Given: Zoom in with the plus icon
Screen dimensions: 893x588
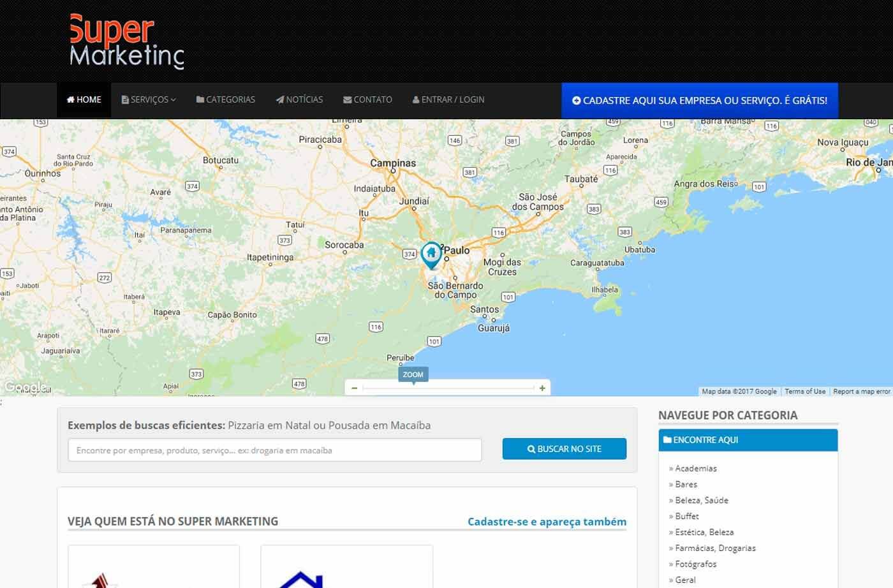Looking at the screenshot, I should (x=542, y=388).
